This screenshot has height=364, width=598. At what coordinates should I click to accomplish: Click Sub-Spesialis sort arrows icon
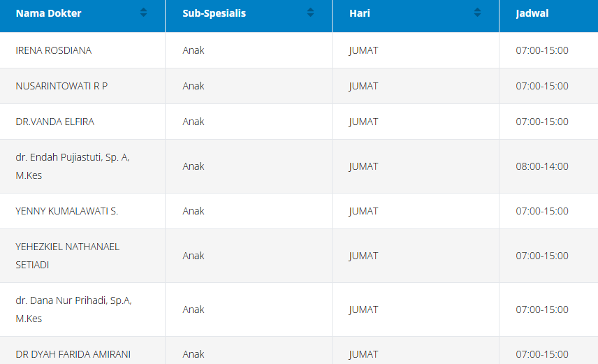[310, 13]
